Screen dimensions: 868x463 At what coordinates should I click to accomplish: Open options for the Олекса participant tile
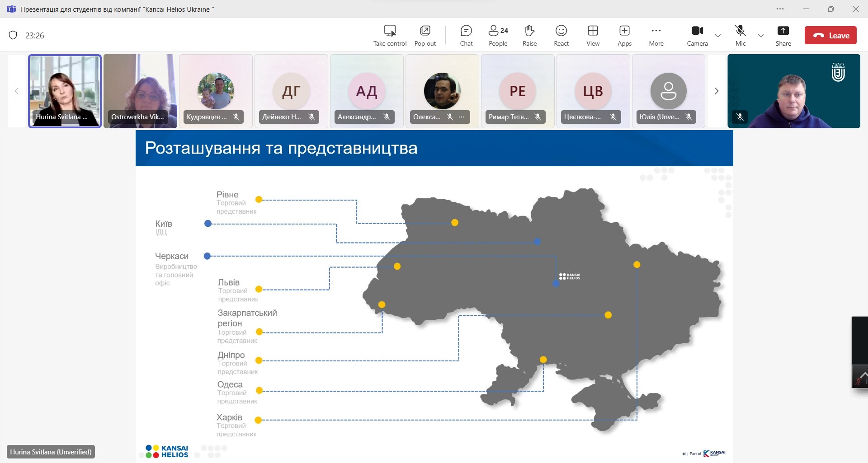tap(462, 117)
